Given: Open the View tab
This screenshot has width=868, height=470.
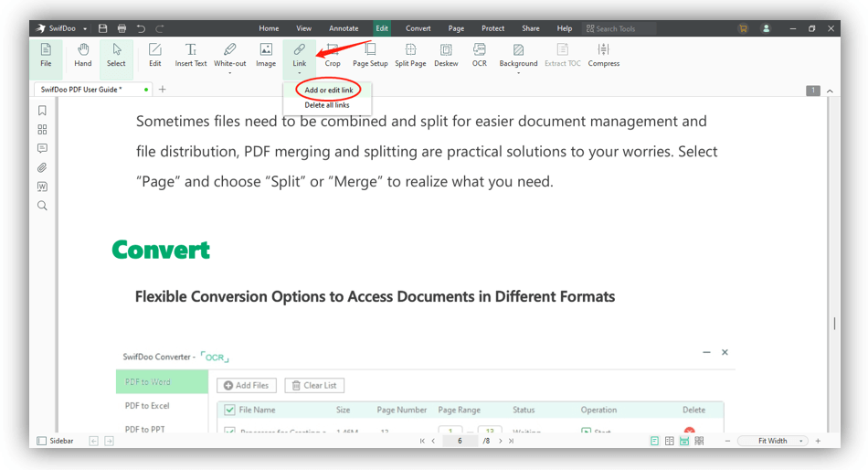Looking at the screenshot, I should pyautogui.click(x=304, y=28).
